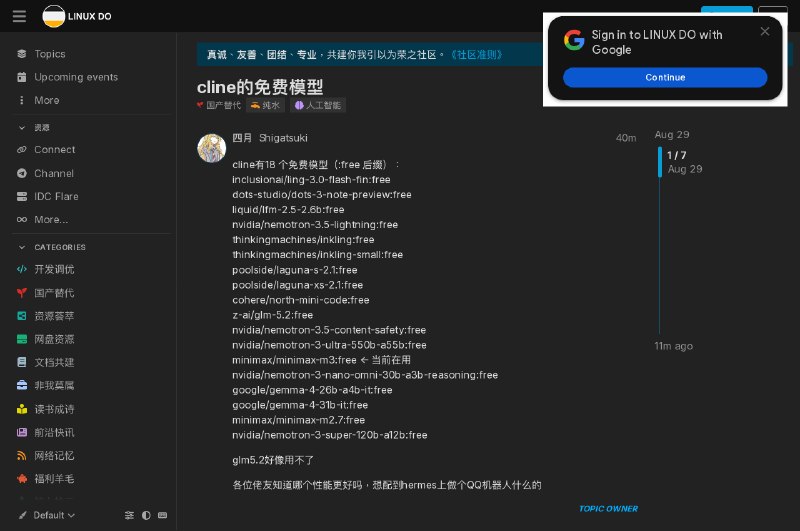Open the 网络记忆 category
The image size is (800, 531).
point(54,456)
